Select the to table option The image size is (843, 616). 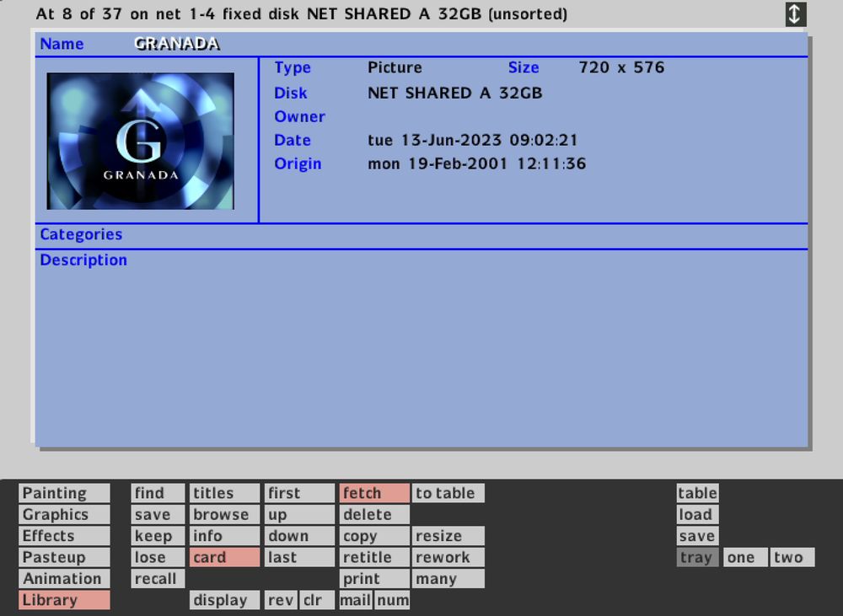pos(448,493)
